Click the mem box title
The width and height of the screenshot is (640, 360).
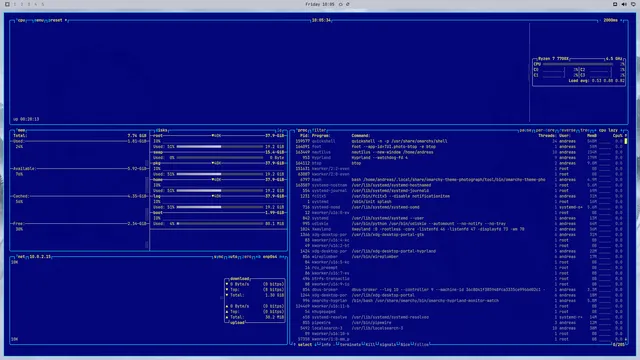(21, 130)
